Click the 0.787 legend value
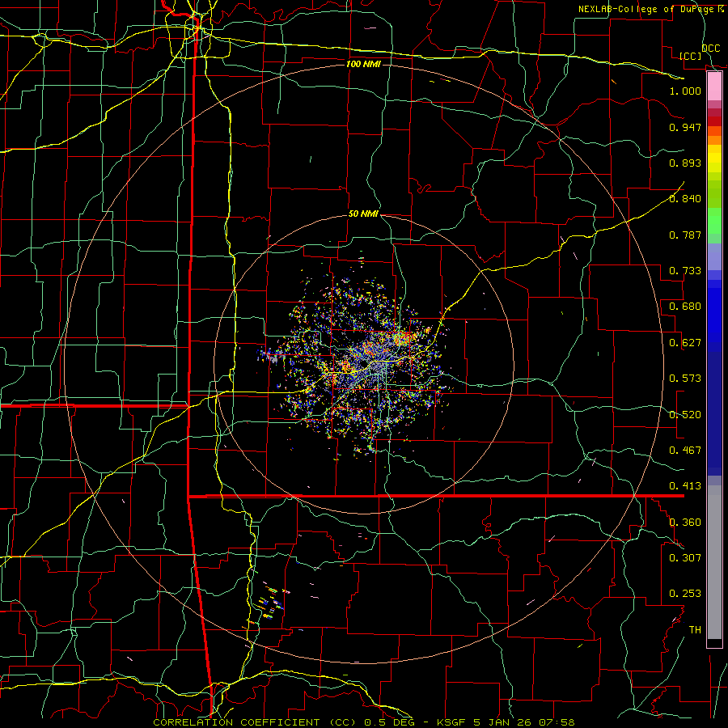This screenshot has height=728, width=728. click(x=685, y=235)
